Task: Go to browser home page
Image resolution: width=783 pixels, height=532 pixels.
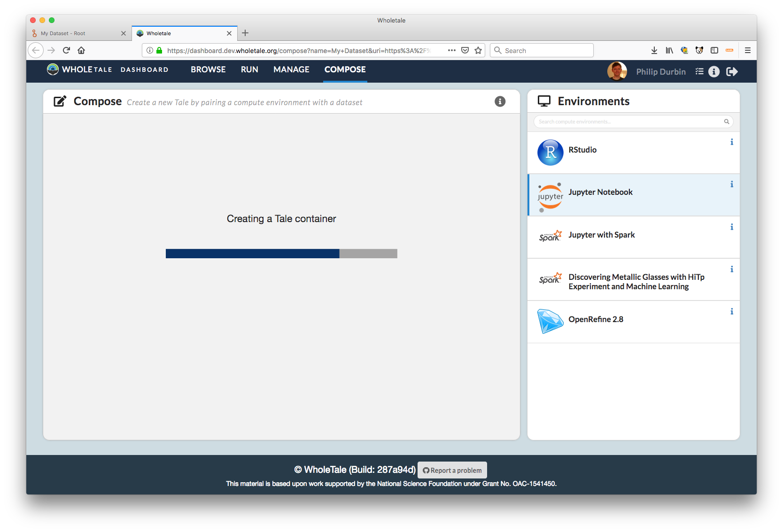Action: click(x=81, y=50)
